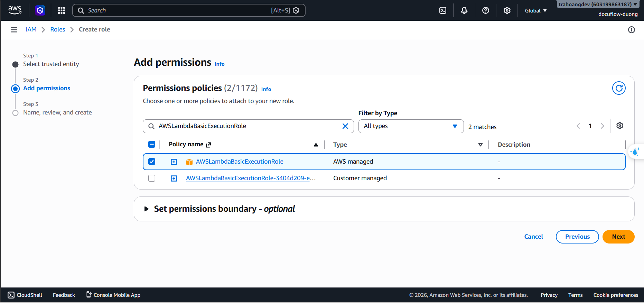
Task: Click the Previous button
Action: click(577, 237)
